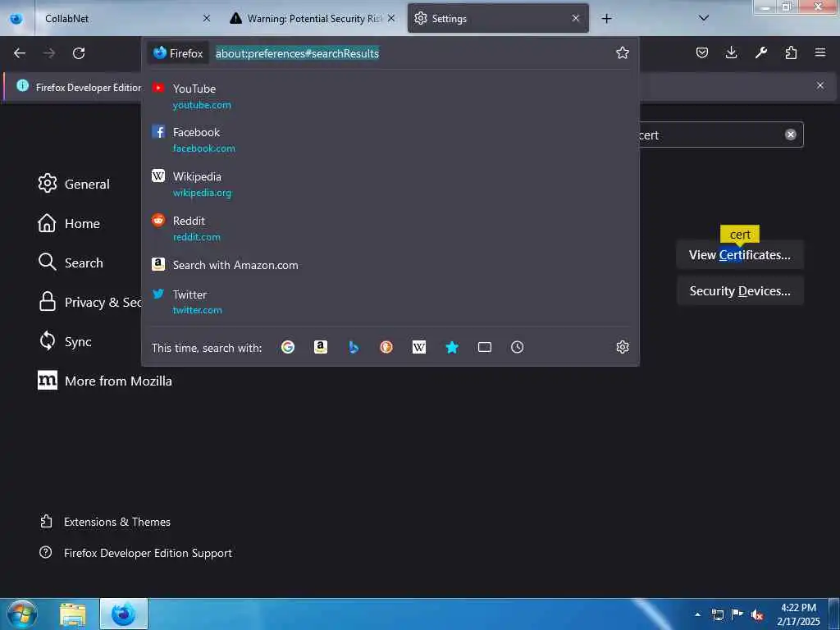Open the Action Center flag icon
The width and height of the screenshot is (840, 630).
coord(737,614)
